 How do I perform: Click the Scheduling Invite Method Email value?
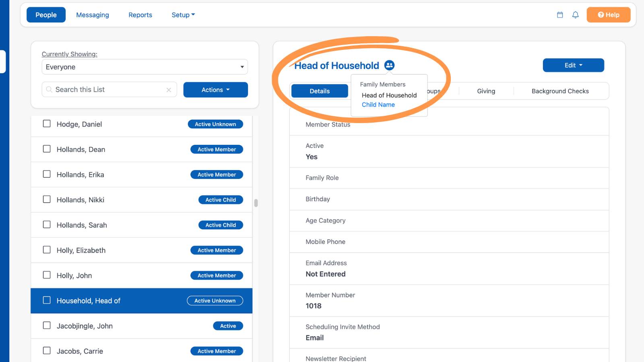[315, 338]
